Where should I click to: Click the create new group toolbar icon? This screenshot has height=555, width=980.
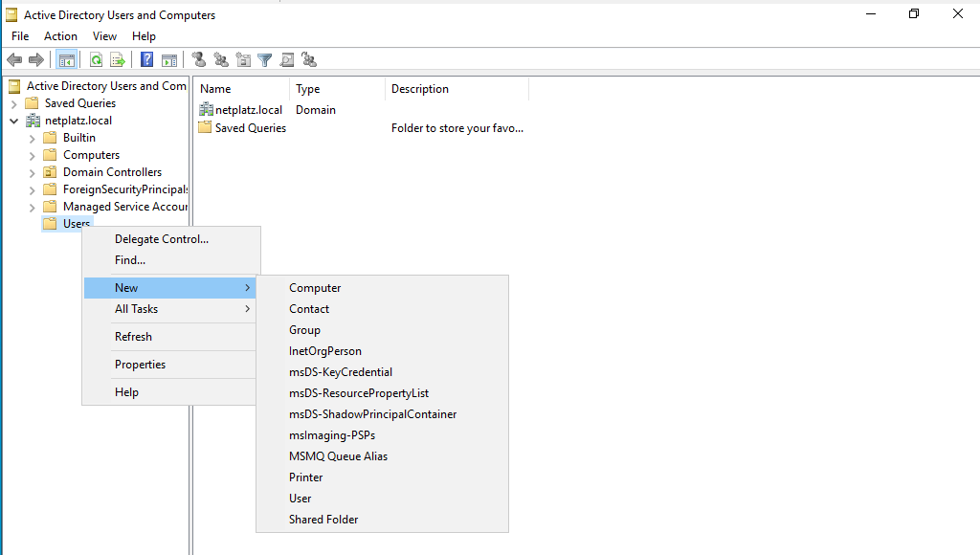[x=221, y=60]
